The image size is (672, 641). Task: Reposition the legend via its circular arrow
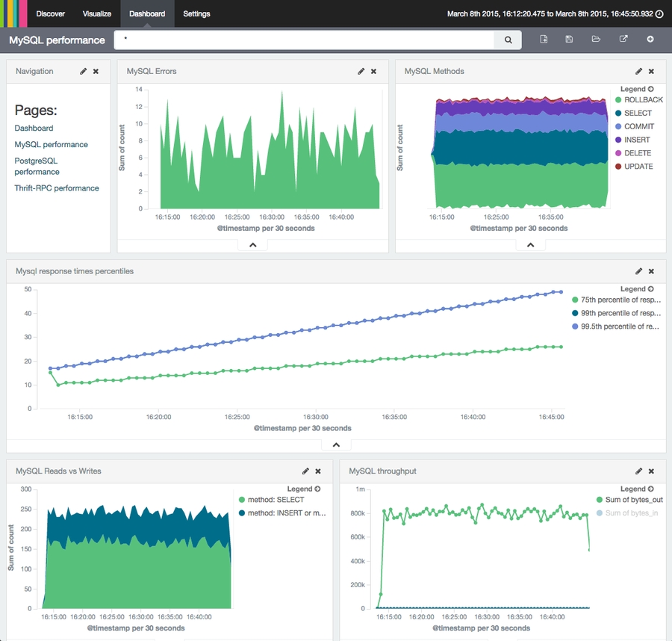pos(650,89)
